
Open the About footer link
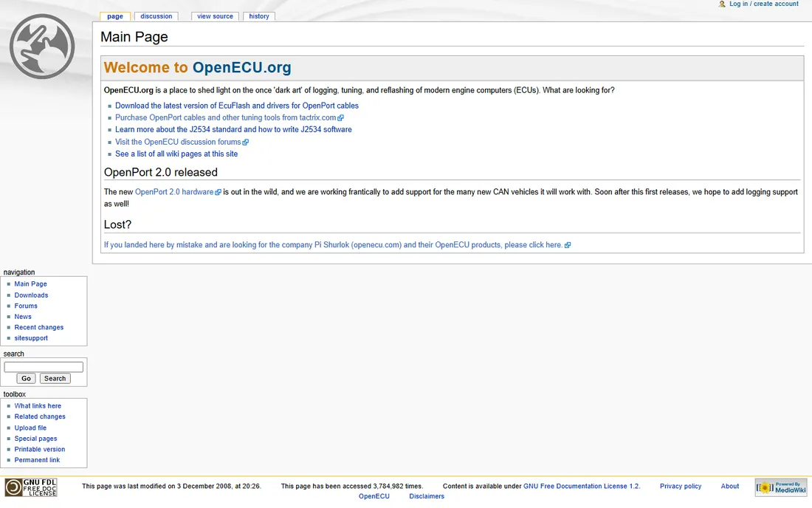[729, 487]
